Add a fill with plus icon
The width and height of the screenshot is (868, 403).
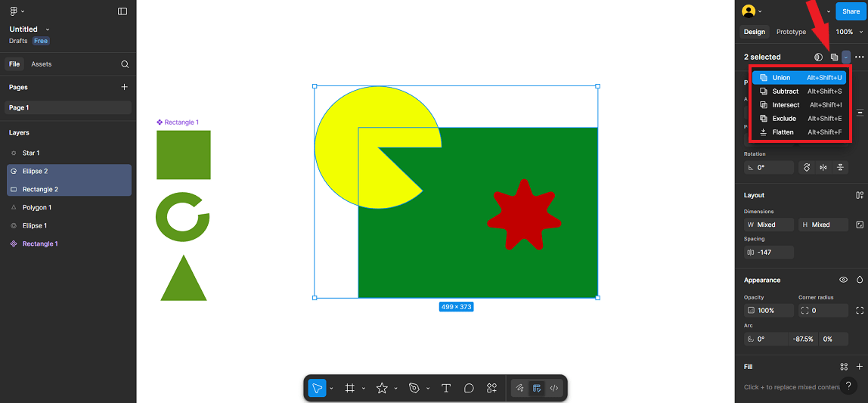860,367
